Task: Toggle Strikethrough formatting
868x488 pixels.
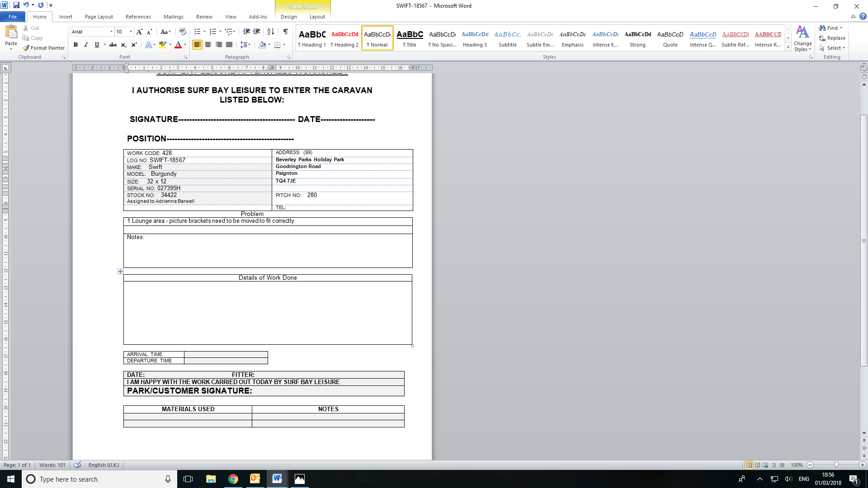Action: tap(113, 45)
